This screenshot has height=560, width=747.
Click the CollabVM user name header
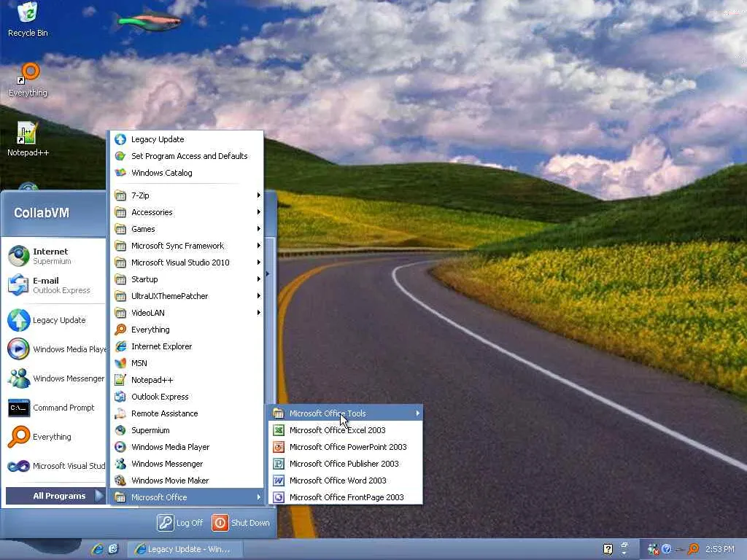pos(42,213)
